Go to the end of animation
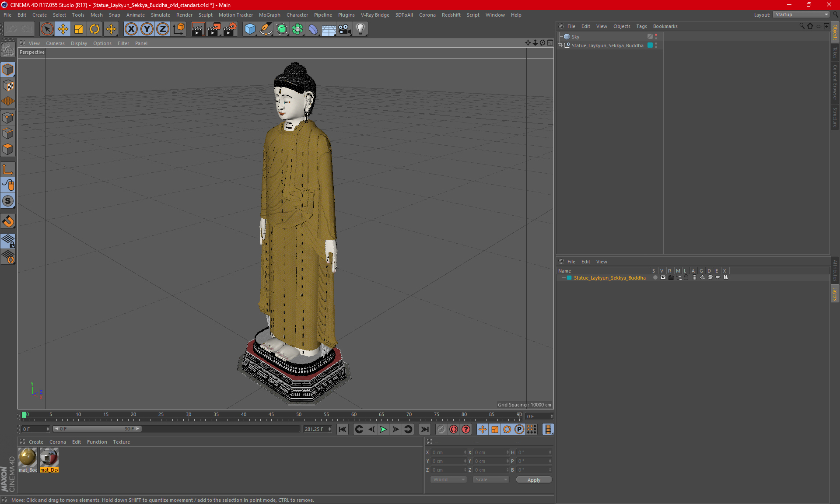This screenshot has width=840, height=504. (x=424, y=429)
